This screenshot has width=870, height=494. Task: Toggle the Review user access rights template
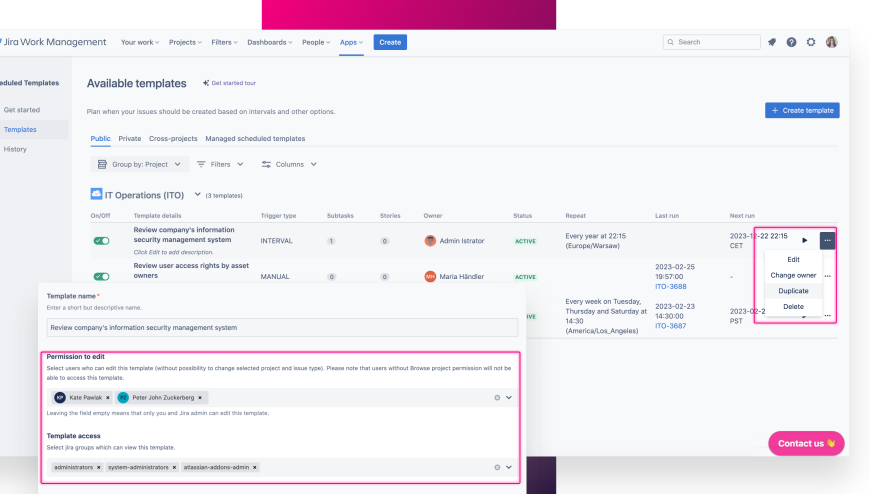coord(102,276)
